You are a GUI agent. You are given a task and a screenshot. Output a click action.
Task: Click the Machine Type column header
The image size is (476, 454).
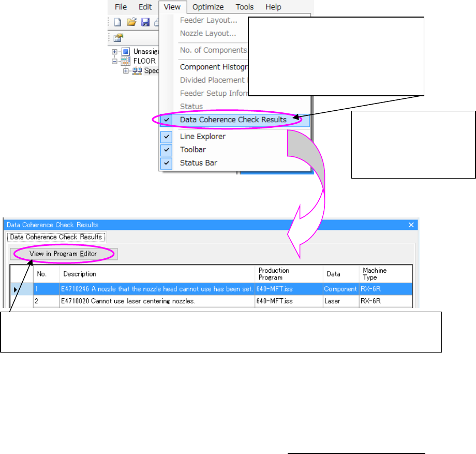tap(385, 274)
